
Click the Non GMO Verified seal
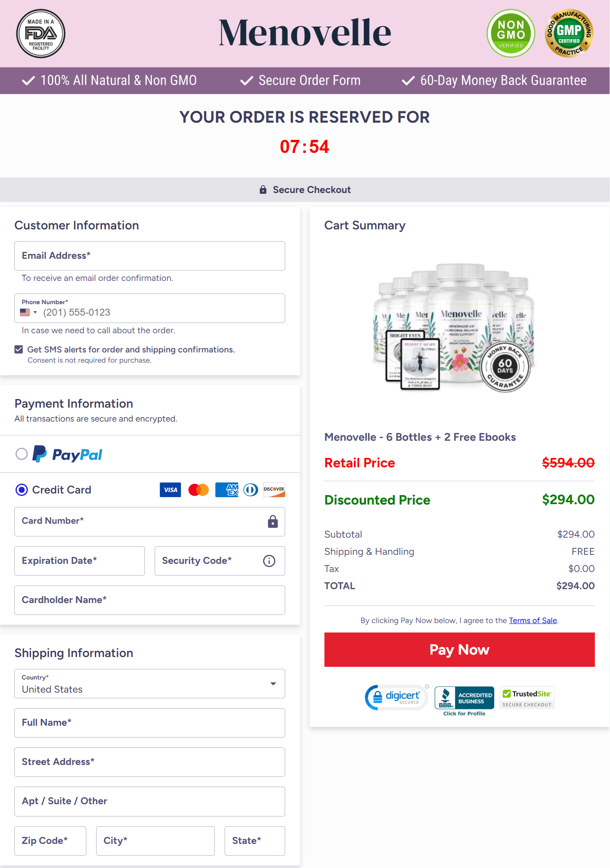510,33
